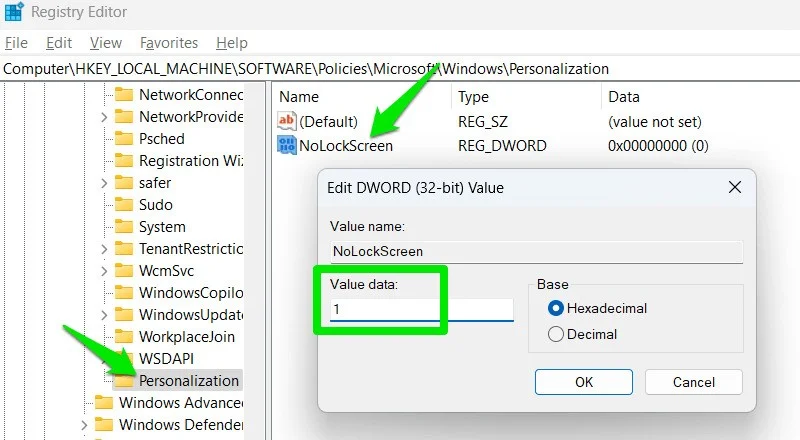800x440 pixels.
Task: Close the Edit DWORD dialog
Action: 735,187
